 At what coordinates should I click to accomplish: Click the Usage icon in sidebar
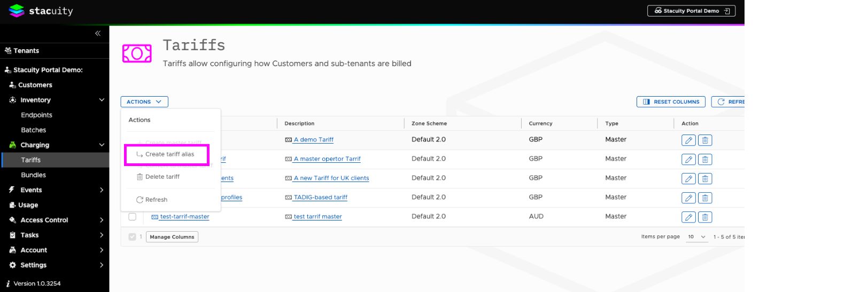12,205
